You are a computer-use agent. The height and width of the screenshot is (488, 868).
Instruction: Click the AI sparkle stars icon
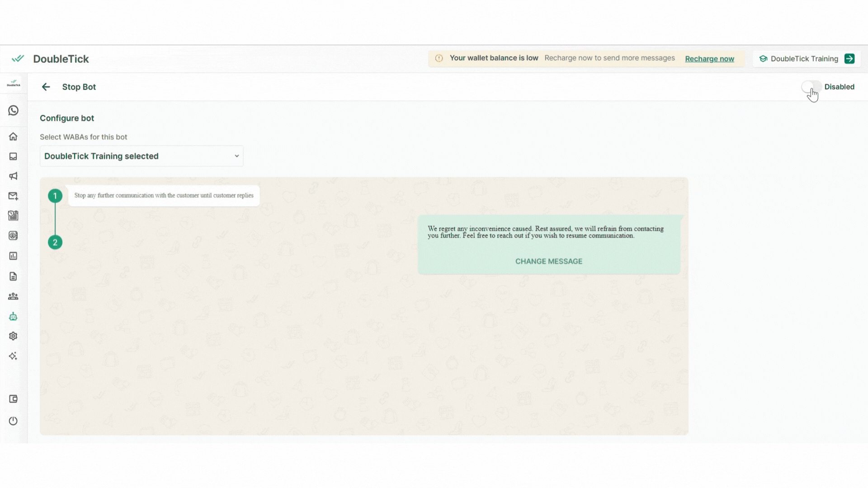coord(13,356)
